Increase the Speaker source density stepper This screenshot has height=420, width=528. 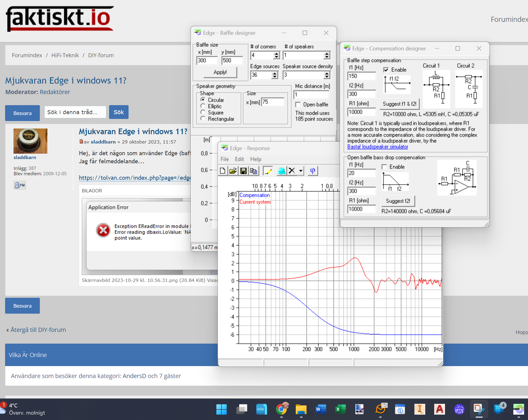click(x=327, y=73)
